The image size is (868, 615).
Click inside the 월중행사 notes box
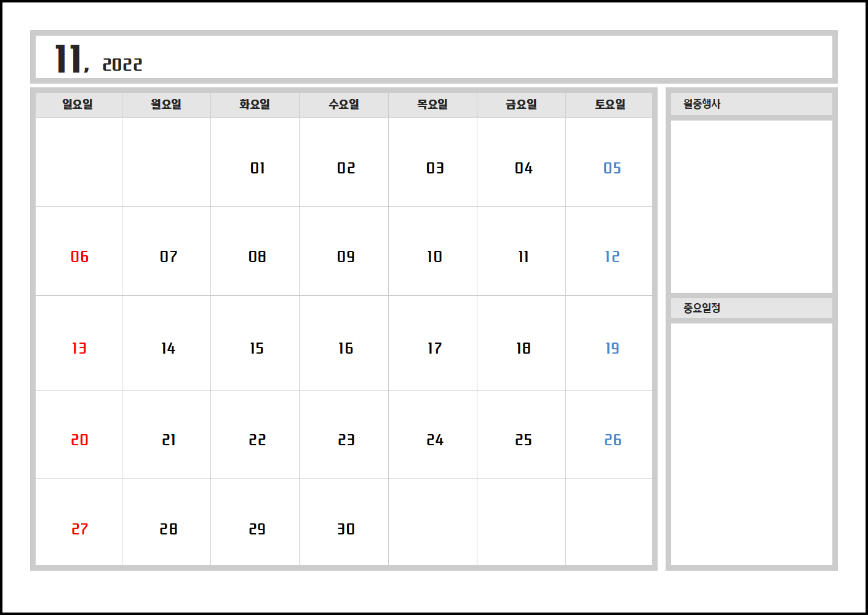pyautogui.click(x=751, y=207)
